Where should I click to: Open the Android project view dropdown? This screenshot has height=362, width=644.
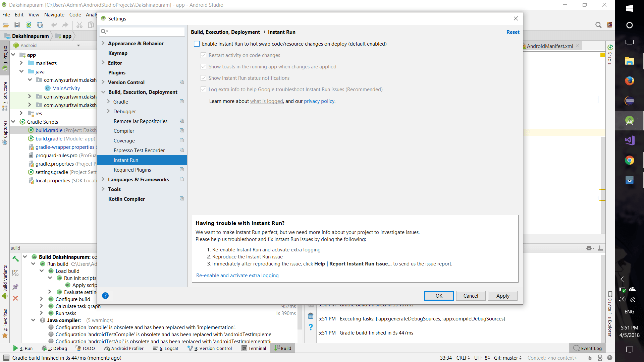point(78,46)
